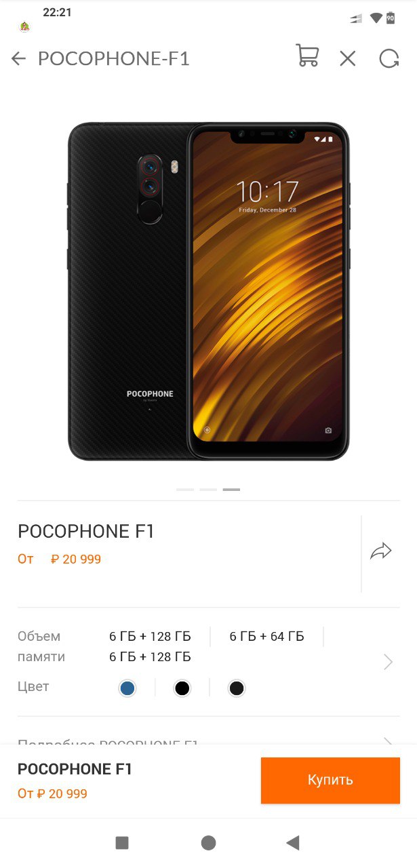Jump to first image carousel indicator

pyautogui.click(x=185, y=489)
